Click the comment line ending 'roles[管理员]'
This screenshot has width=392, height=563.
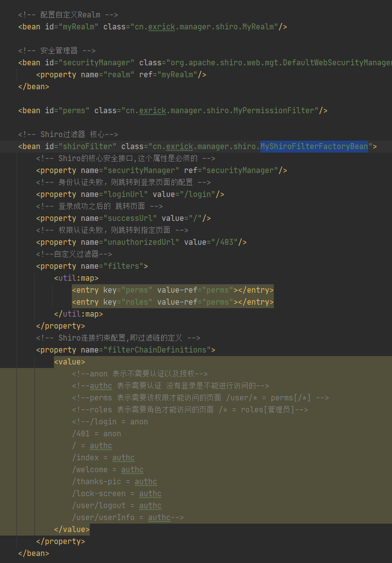[x=190, y=410]
